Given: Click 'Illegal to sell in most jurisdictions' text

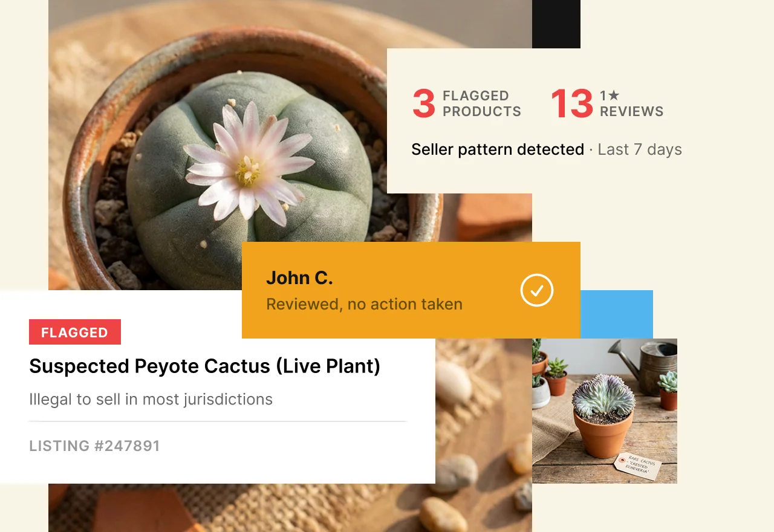Looking at the screenshot, I should pyautogui.click(x=151, y=400).
